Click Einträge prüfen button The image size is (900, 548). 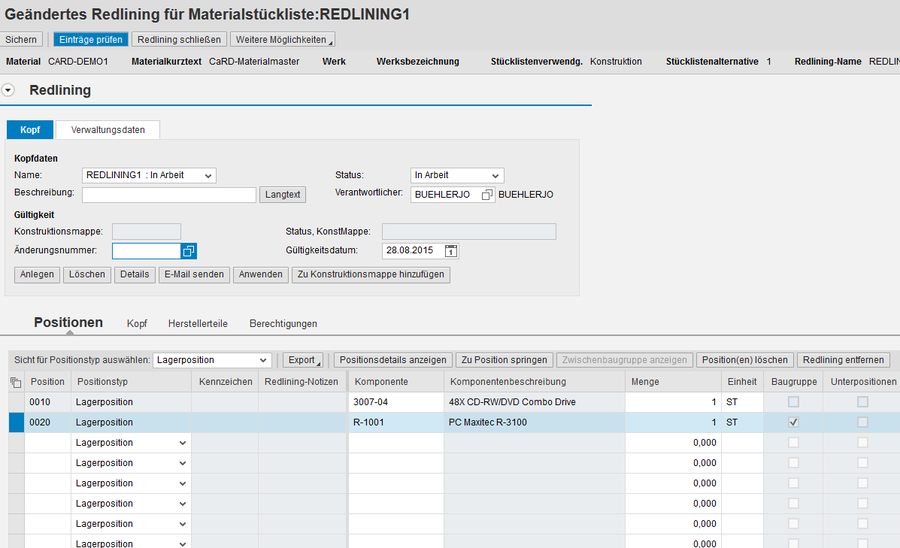[x=91, y=40]
